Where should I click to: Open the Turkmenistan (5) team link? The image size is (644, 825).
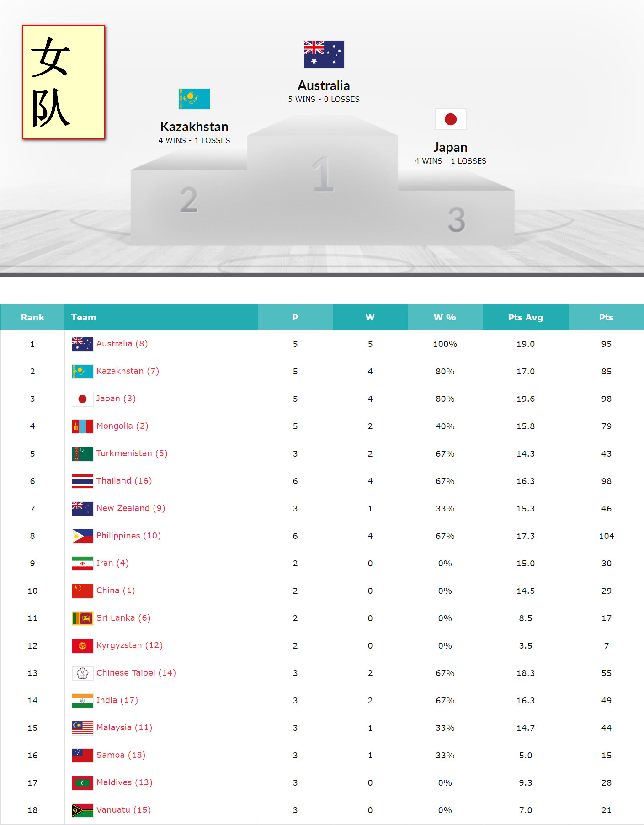point(132,453)
